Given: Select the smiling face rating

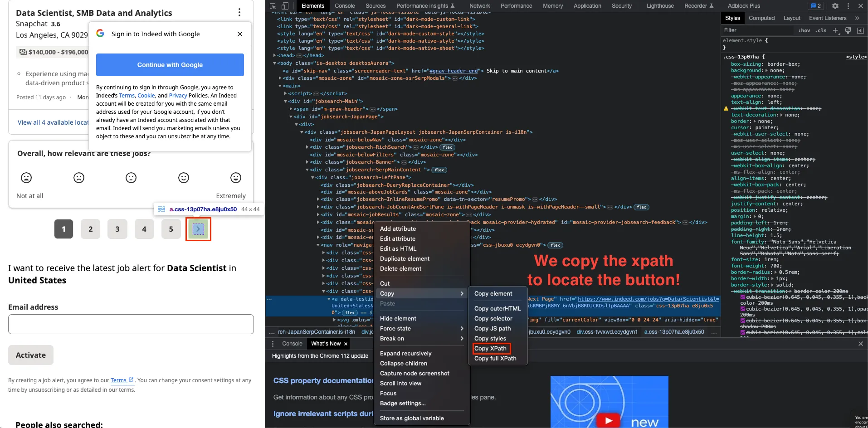Looking at the screenshot, I should [x=184, y=178].
